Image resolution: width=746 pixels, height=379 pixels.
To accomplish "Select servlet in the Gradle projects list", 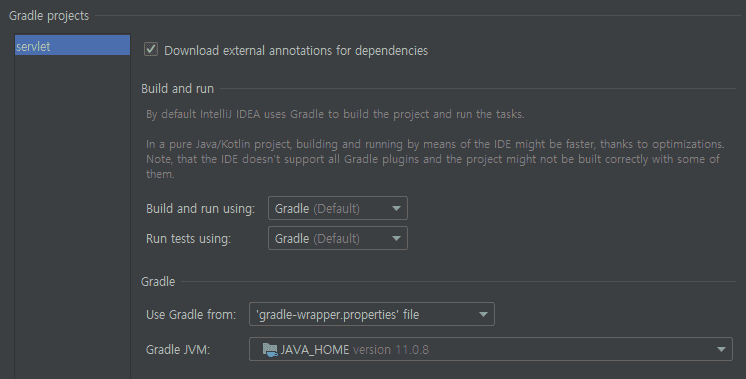I will pyautogui.click(x=72, y=45).
